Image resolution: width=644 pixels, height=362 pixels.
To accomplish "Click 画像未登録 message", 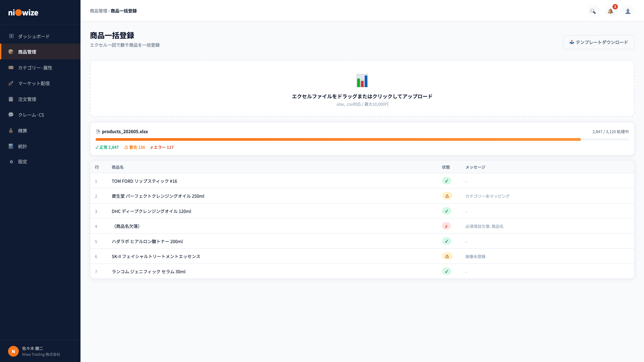I will (475, 257).
